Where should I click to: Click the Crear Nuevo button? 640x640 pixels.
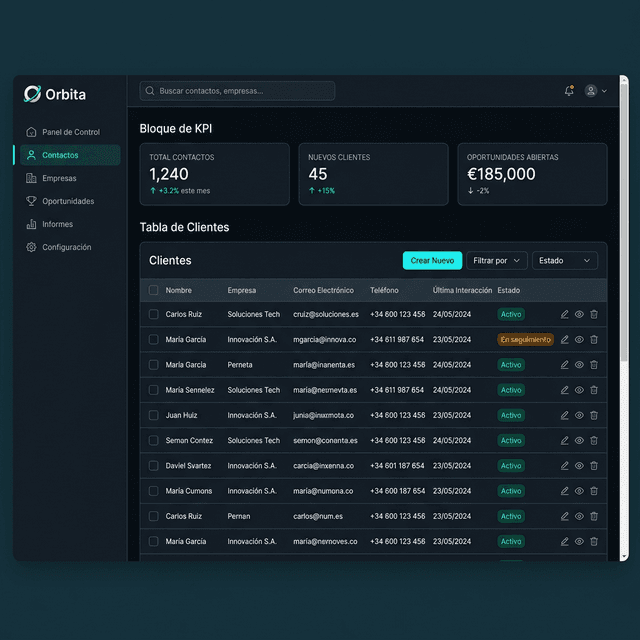[x=432, y=260]
